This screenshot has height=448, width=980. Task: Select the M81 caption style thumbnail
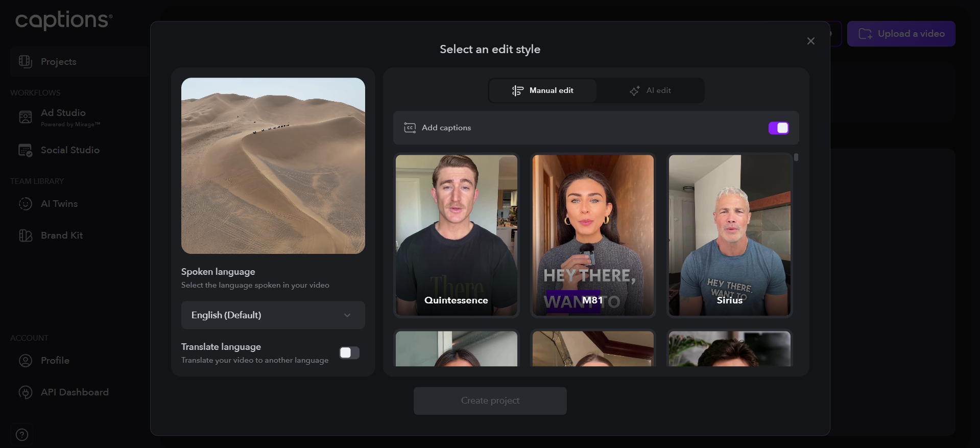592,235
